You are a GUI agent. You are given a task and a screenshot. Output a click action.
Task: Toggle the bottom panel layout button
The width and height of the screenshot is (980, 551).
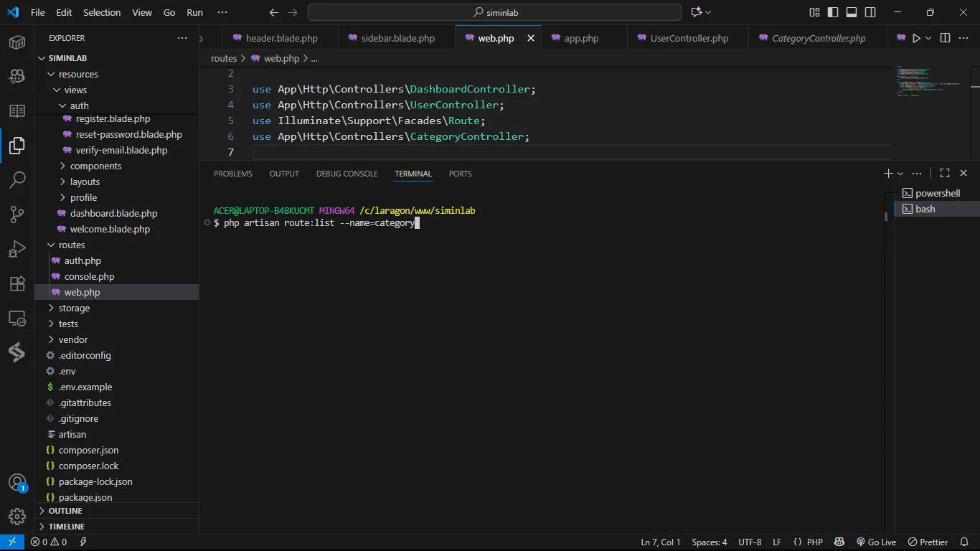point(852,12)
